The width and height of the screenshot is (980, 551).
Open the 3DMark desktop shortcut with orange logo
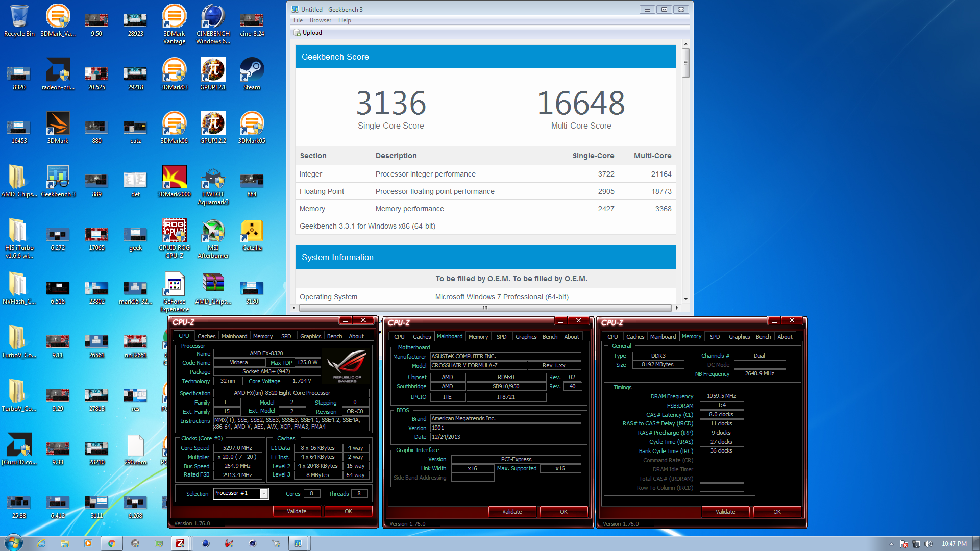pyautogui.click(x=58, y=128)
